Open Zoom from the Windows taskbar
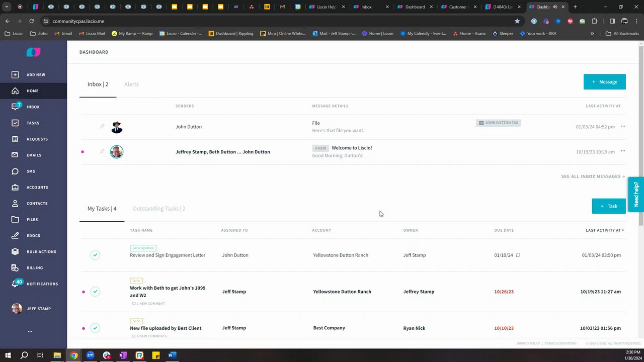Viewport: 644px width, 362px height. [x=90, y=355]
